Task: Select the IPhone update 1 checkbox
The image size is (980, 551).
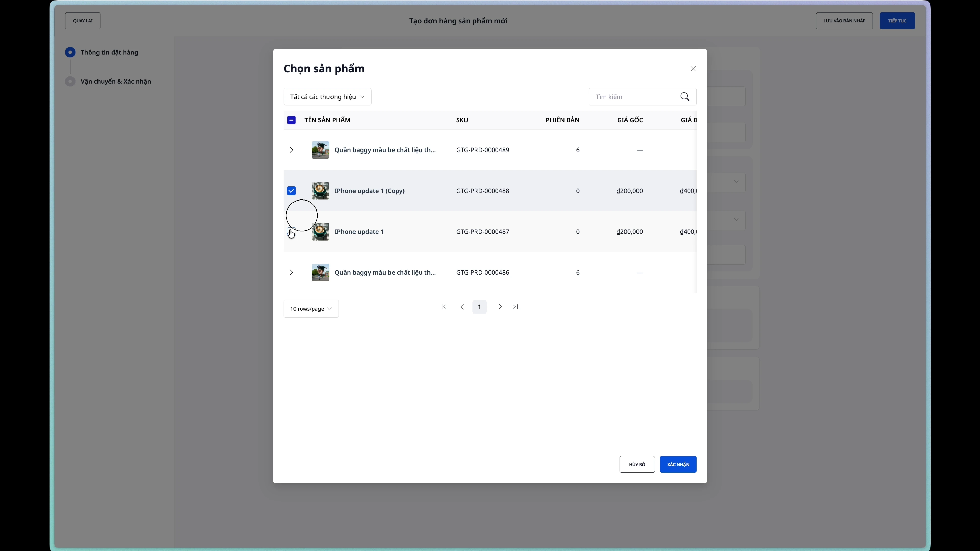Action: [x=291, y=232]
